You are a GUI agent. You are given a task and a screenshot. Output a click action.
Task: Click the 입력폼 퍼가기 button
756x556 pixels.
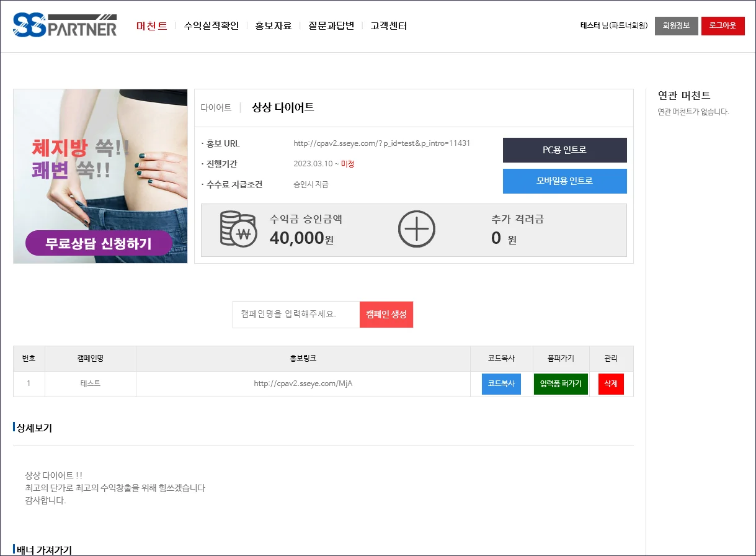pyautogui.click(x=561, y=384)
